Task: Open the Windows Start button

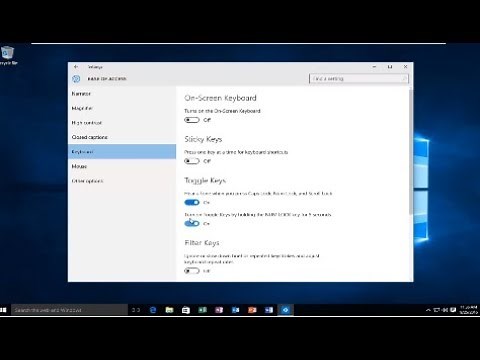Action: [3, 310]
